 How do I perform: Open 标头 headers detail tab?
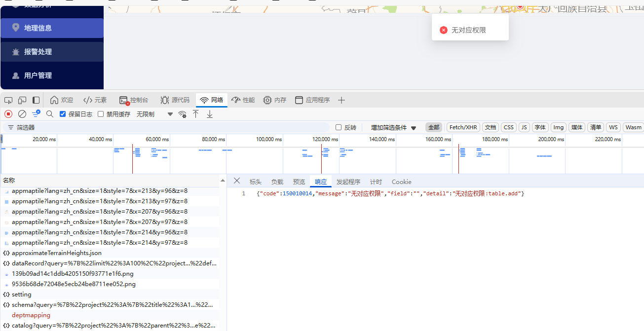256,182
